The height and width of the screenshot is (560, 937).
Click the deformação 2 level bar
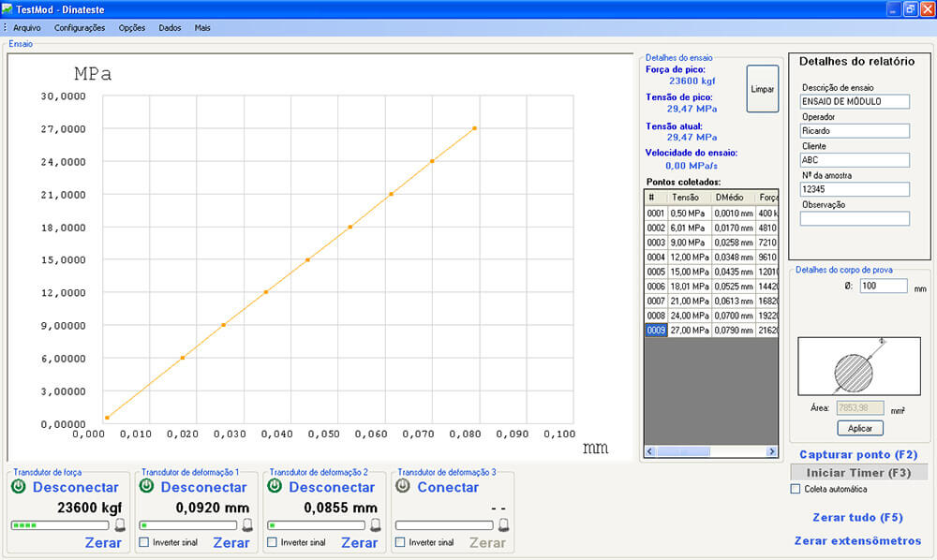point(316,525)
